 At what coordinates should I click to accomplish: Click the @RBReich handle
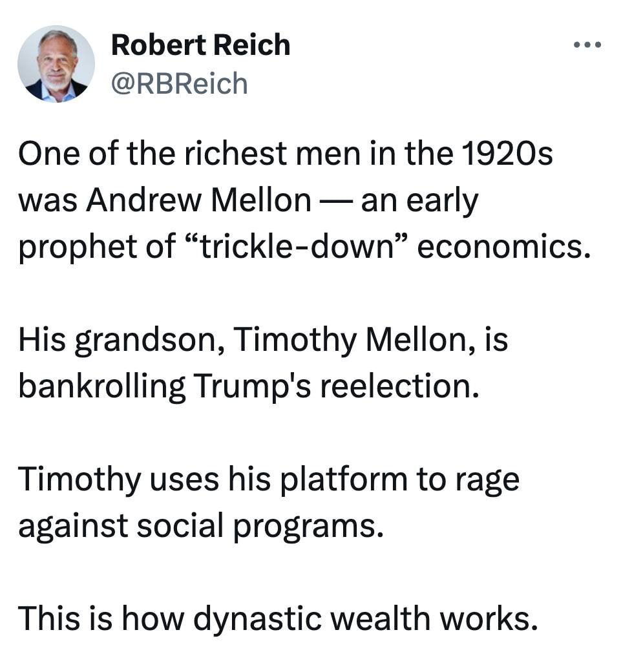pos(179,83)
